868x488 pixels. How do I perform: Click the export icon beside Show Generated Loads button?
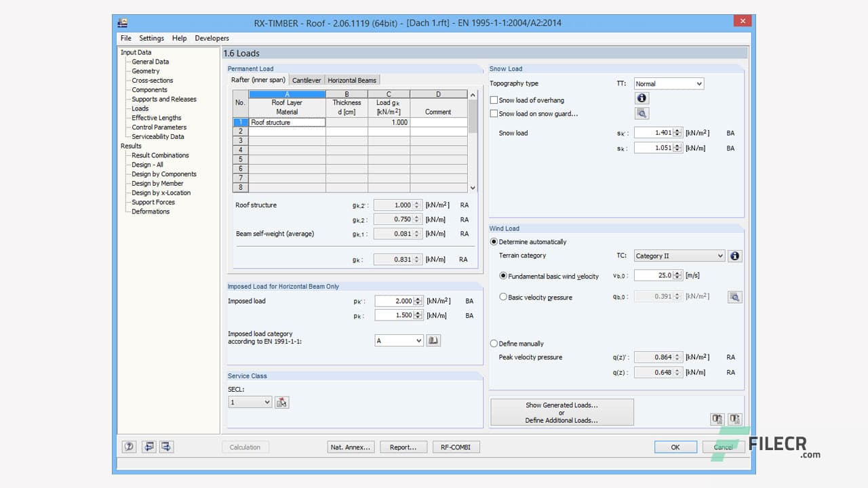717,419
